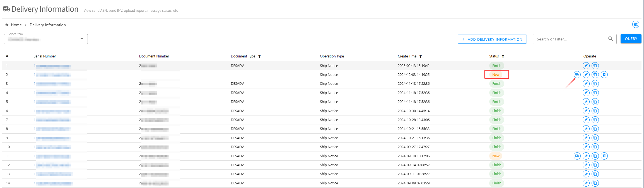Screen dimensions: 644x188
Task: Open the Create Time column filter
Action: tap(421, 56)
